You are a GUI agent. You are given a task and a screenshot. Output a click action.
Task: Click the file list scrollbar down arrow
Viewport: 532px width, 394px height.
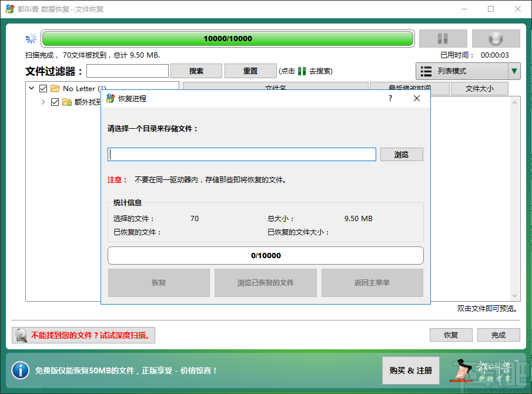[x=515, y=296]
